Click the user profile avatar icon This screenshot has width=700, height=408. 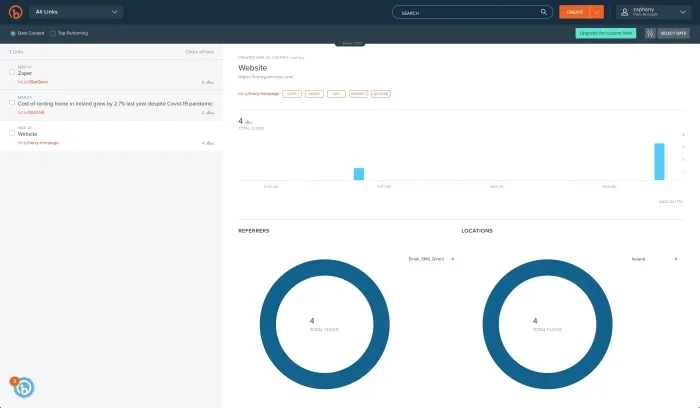tap(625, 12)
